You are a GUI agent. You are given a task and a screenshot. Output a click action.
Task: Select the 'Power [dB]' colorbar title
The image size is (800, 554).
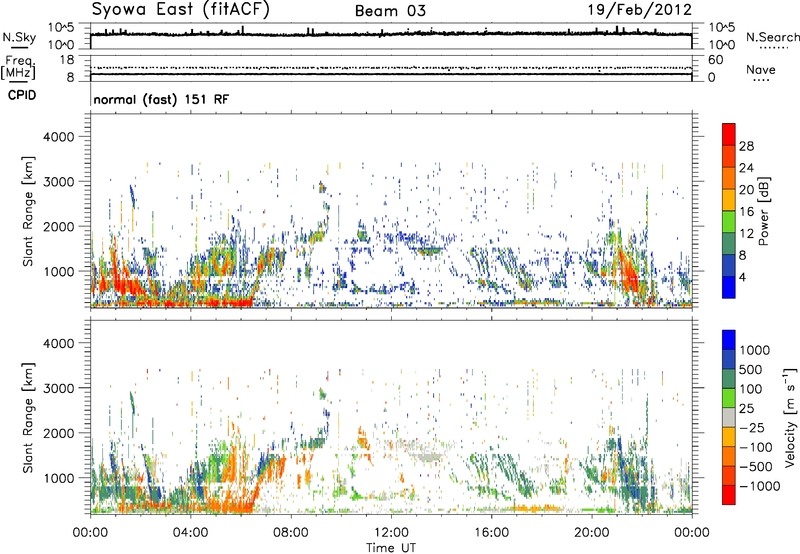(763, 211)
